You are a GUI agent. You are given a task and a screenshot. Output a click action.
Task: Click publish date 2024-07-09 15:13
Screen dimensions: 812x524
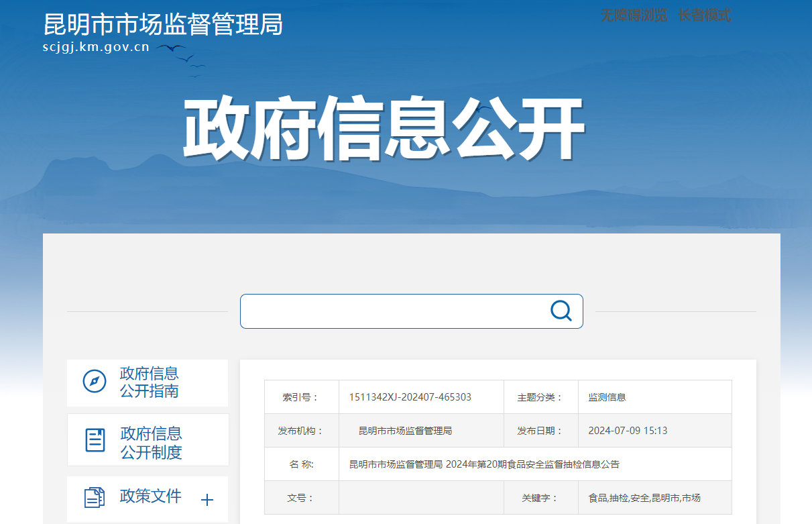click(628, 431)
